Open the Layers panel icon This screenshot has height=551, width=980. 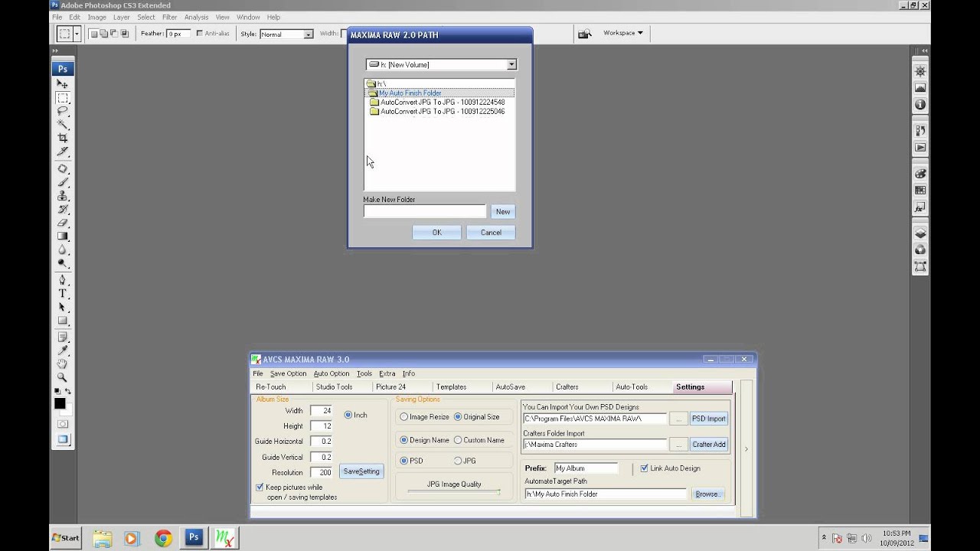pyautogui.click(x=920, y=233)
